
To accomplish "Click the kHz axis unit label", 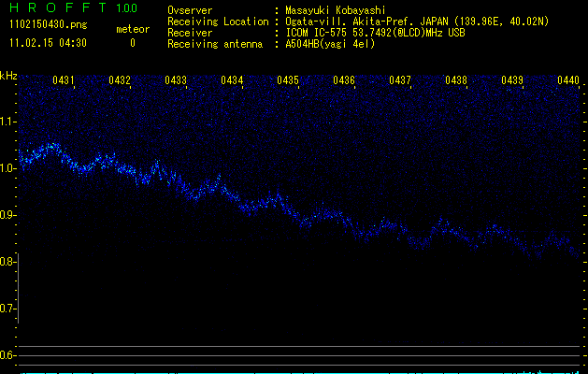I will 8,76.
